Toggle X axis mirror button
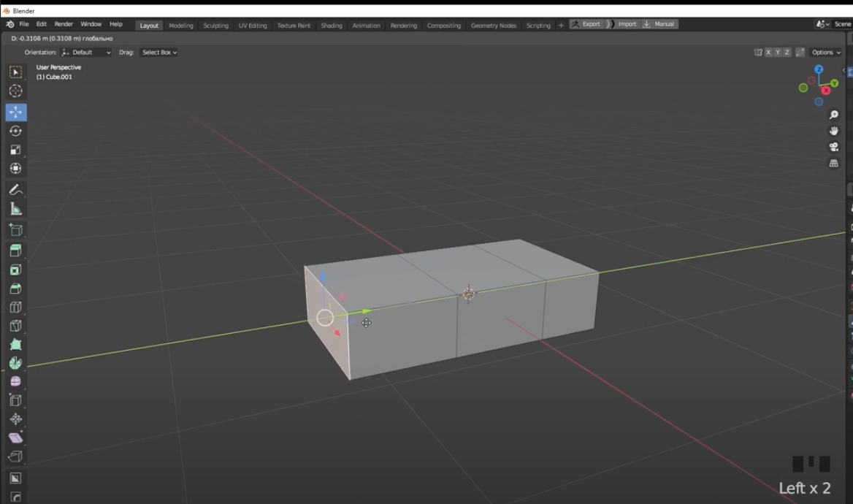Screen dimensions: 853x504 (768, 53)
